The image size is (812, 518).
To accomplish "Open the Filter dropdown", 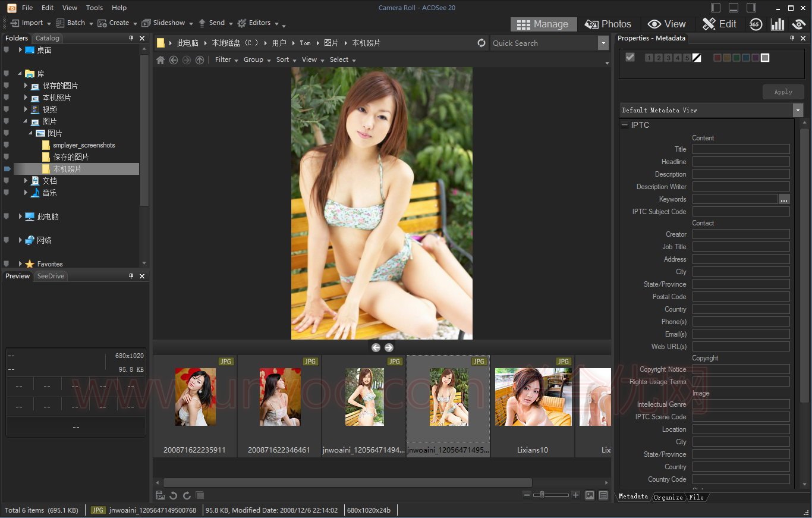I will tap(226, 59).
